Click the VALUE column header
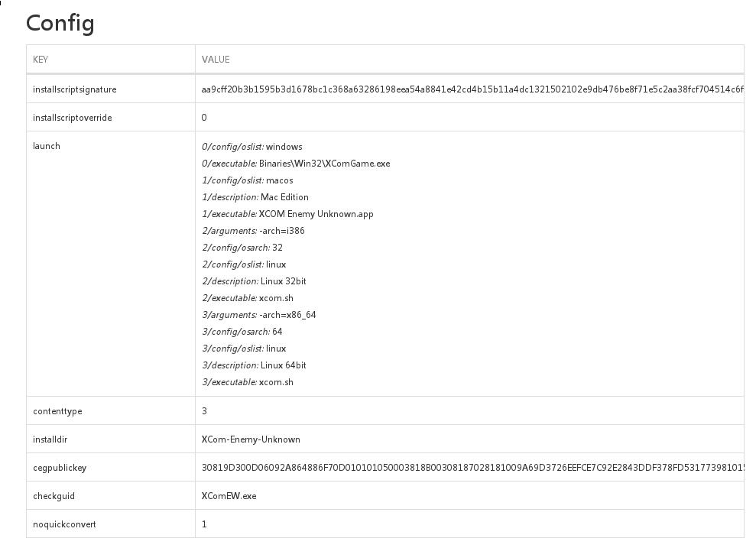The image size is (756, 548). [216, 60]
